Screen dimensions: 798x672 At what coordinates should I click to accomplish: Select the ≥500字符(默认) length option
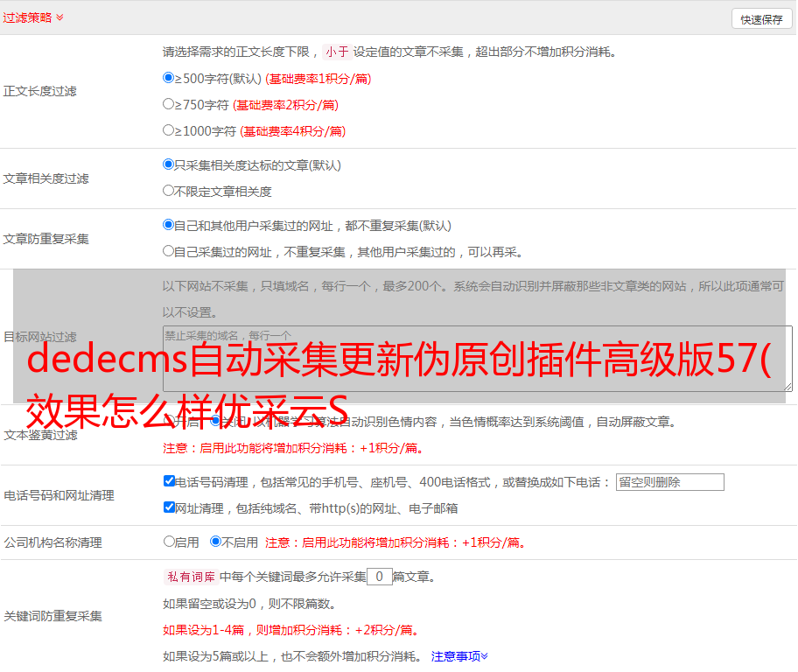168,78
